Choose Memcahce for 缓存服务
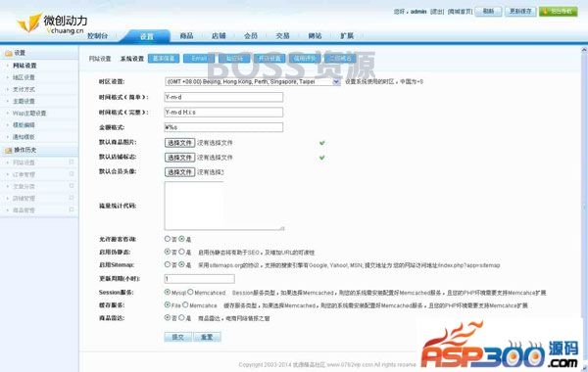 (185, 305)
